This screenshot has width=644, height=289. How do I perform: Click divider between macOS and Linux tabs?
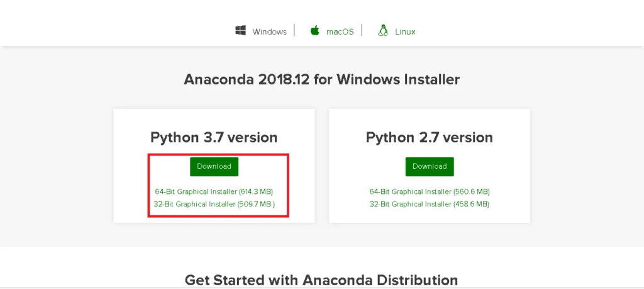tap(362, 31)
